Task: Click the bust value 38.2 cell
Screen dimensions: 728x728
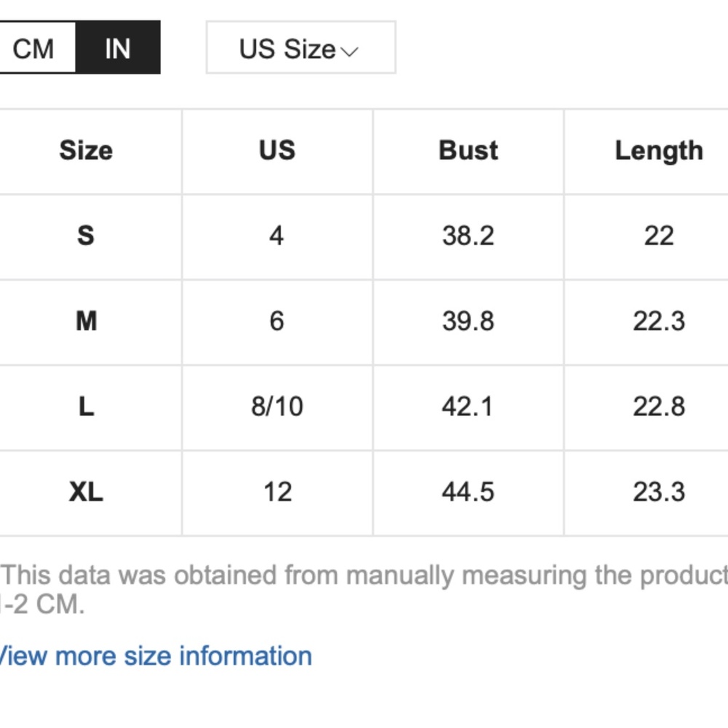Action: tap(468, 236)
